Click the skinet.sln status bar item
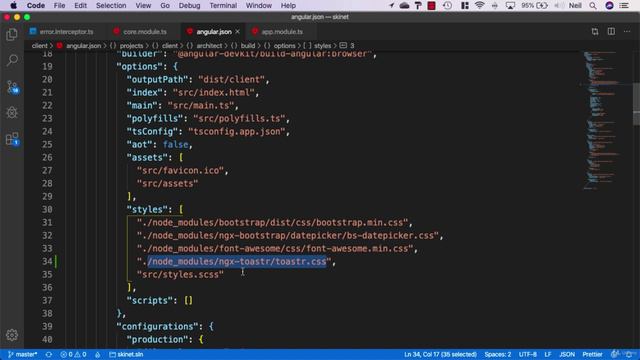Screen dimensions: 640x360 (126, 354)
